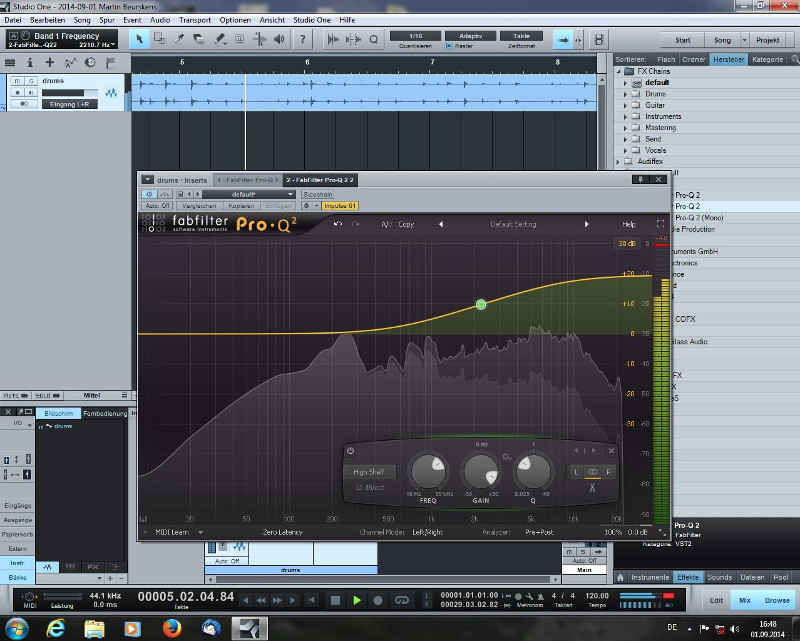Image resolution: width=800 pixels, height=641 pixels.
Task: Set band to Right channel only
Action: coord(608,472)
